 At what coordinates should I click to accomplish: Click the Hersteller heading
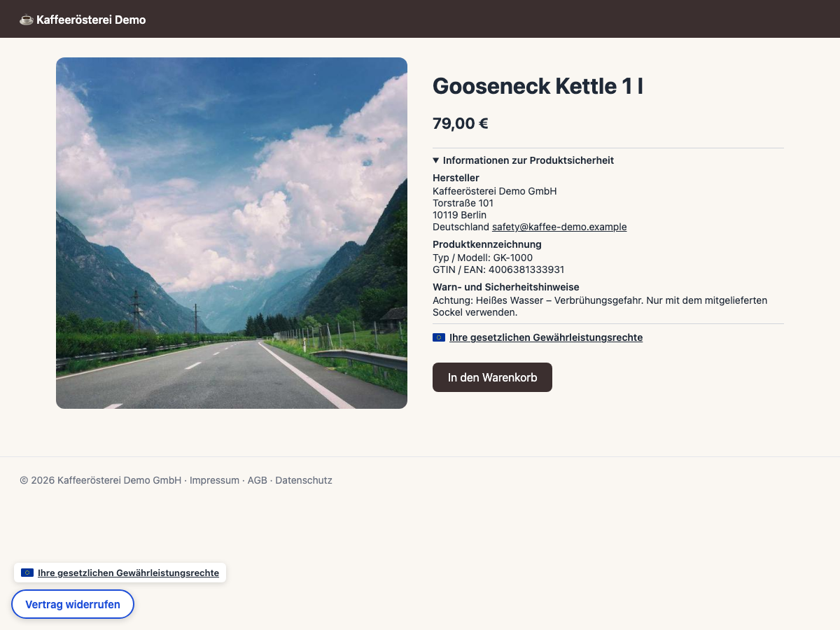click(x=456, y=178)
